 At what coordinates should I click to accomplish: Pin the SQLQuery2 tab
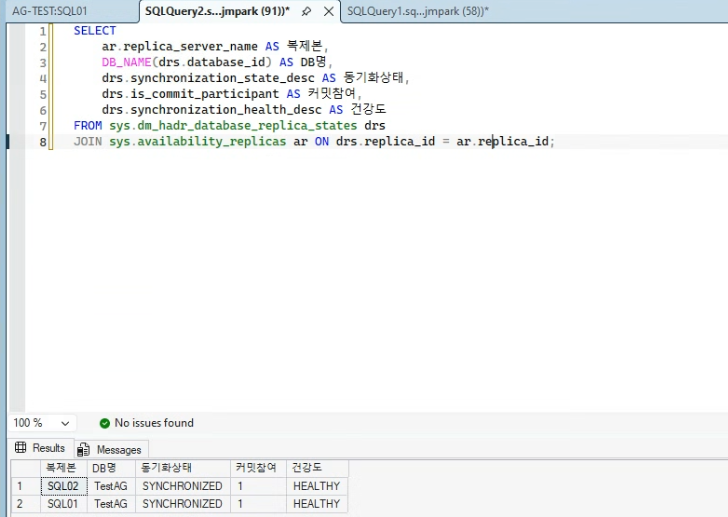click(306, 11)
